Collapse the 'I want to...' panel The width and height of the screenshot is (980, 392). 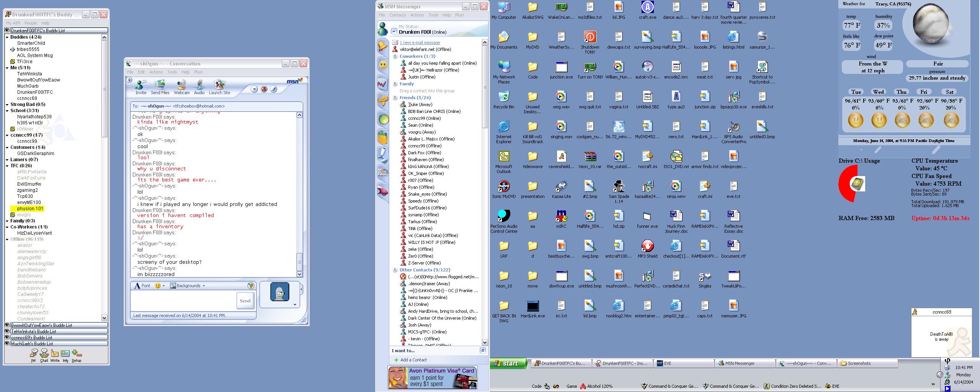pos(483,350)
